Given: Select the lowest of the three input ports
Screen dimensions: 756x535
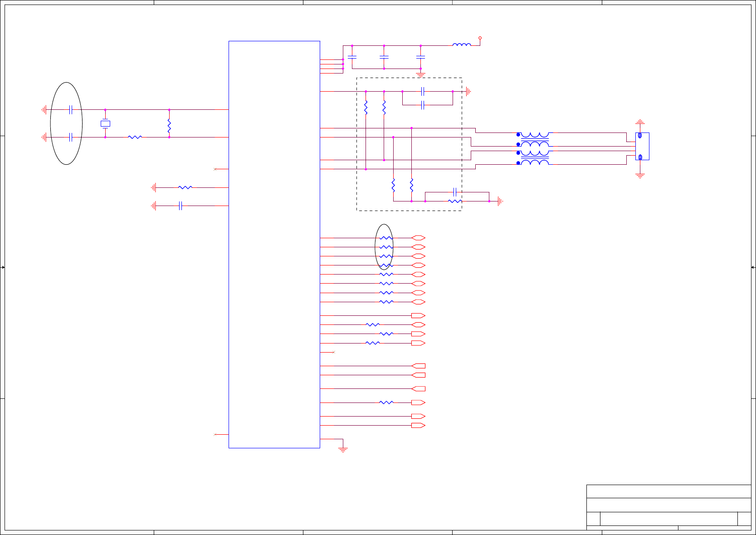Looking at the screenshot, I should pos(418,388).
